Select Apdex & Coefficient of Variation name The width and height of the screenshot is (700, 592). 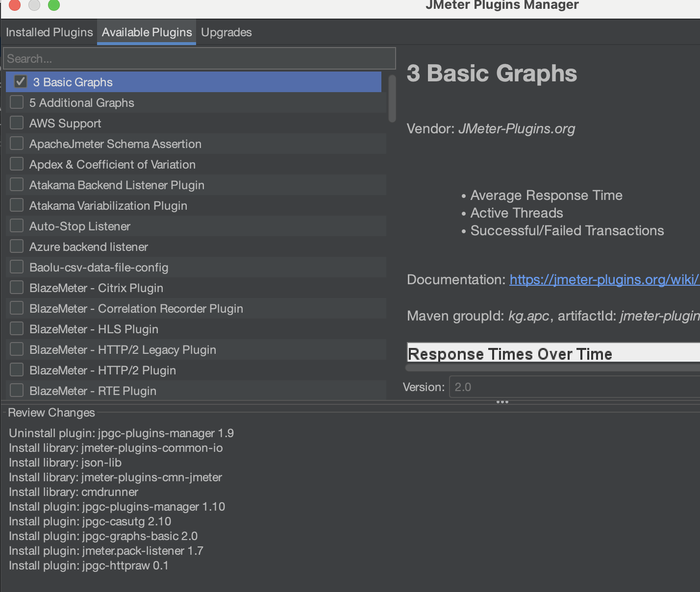112,165
